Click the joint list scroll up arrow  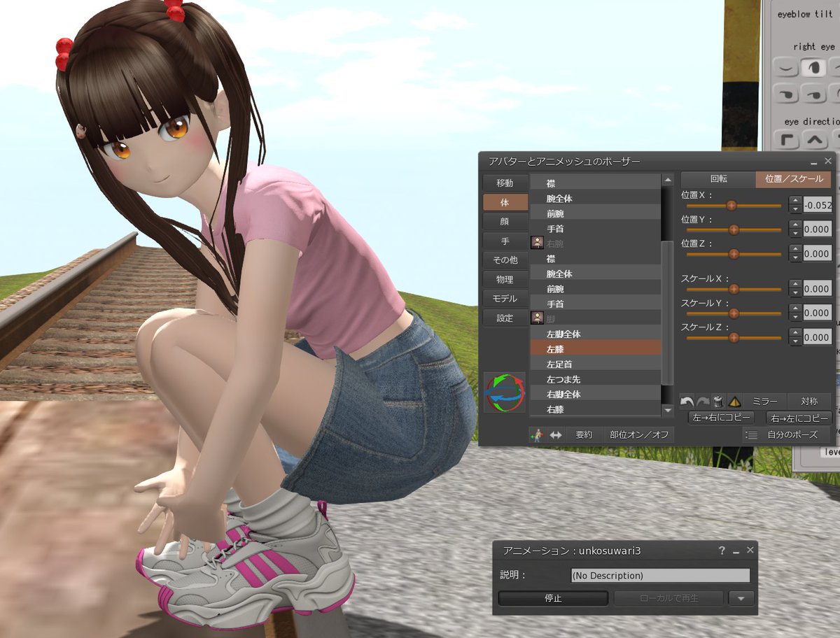click(x=668, y=180)
